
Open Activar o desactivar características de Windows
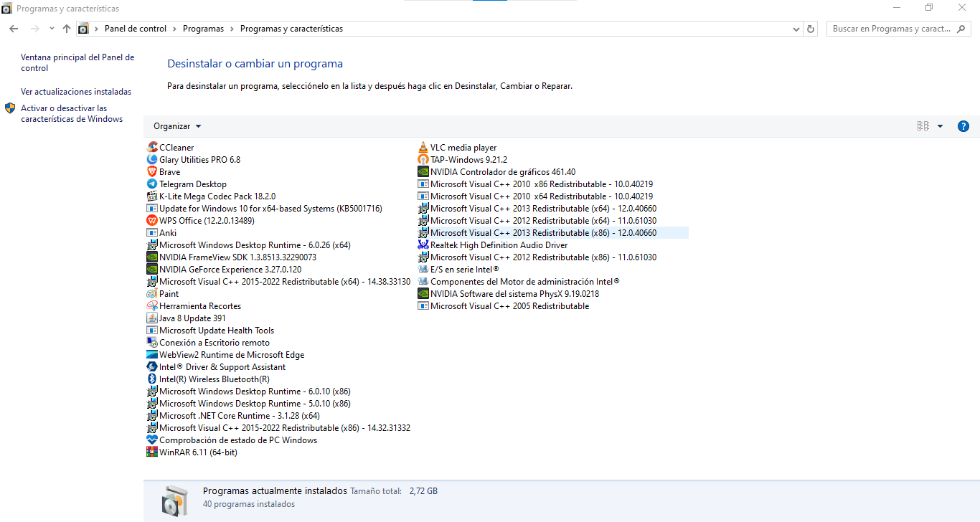(x=72, y=114)
